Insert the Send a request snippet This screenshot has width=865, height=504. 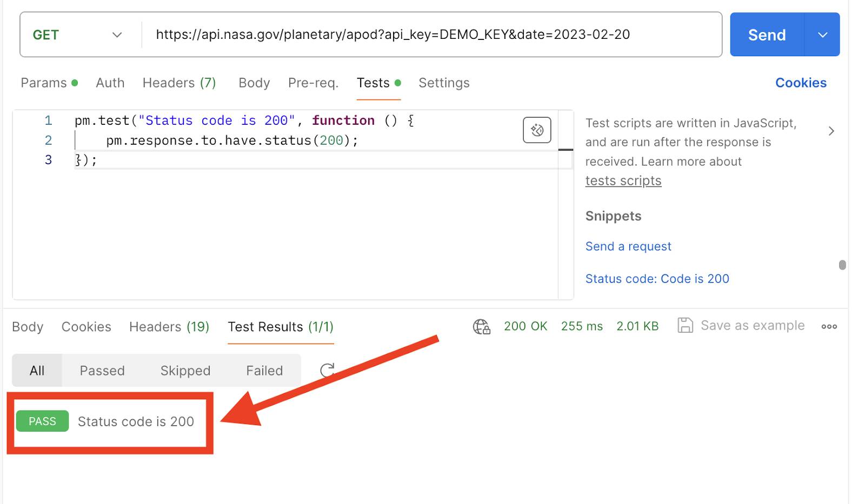pyautogui.click(x=628, y=246)
